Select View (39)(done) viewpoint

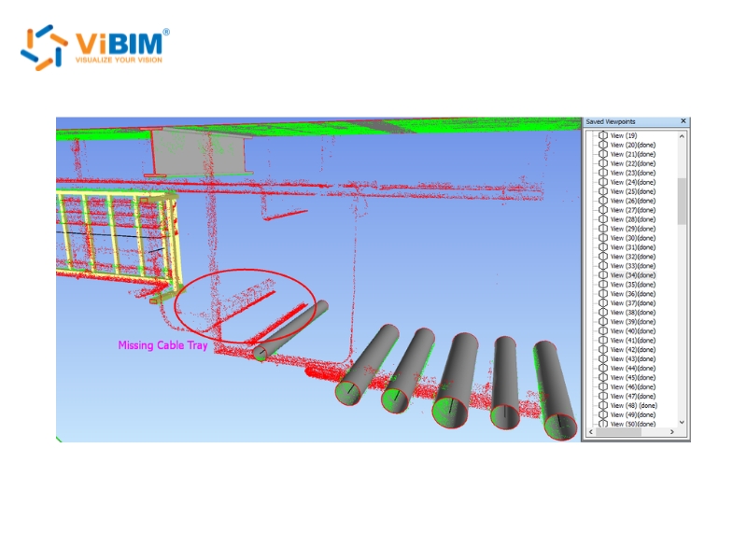[633, 321]
